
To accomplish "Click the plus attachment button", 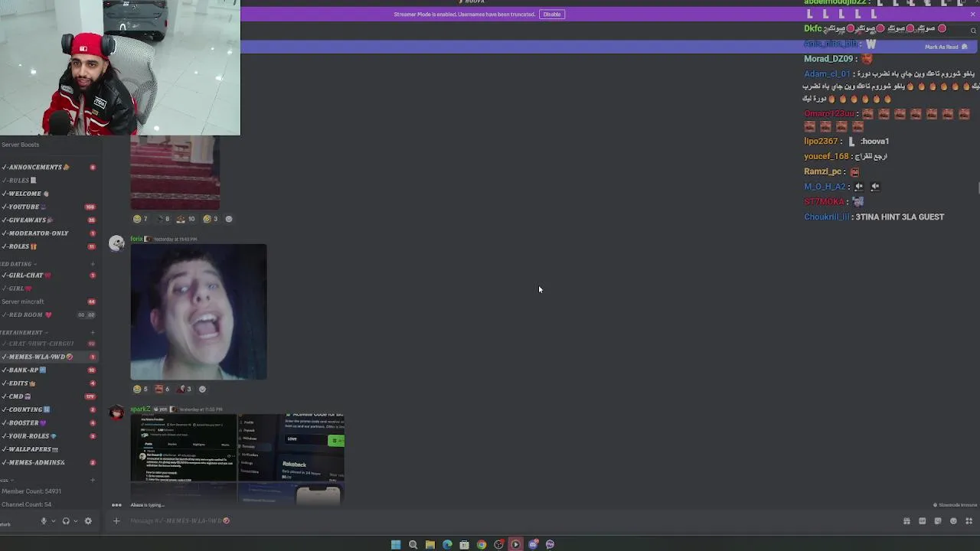I will [x=116, y=521].
